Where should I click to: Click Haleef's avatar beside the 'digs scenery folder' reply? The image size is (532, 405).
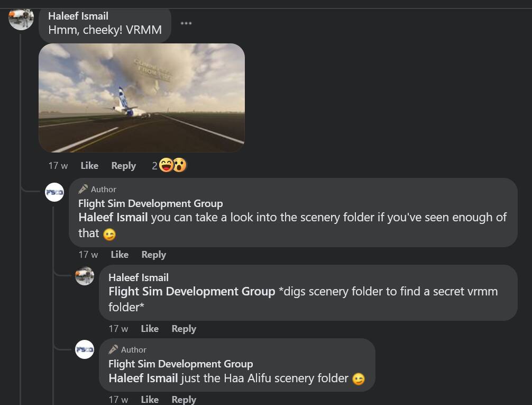point(85,276)
